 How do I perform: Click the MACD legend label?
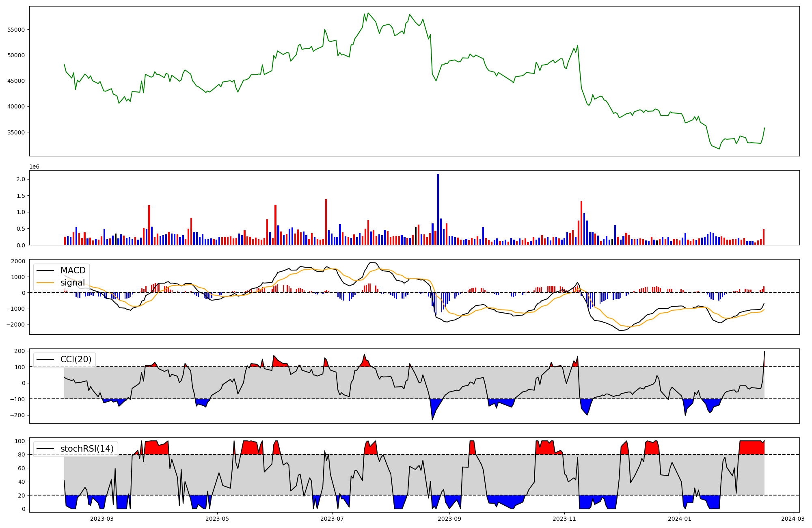[x=73, y=270]
